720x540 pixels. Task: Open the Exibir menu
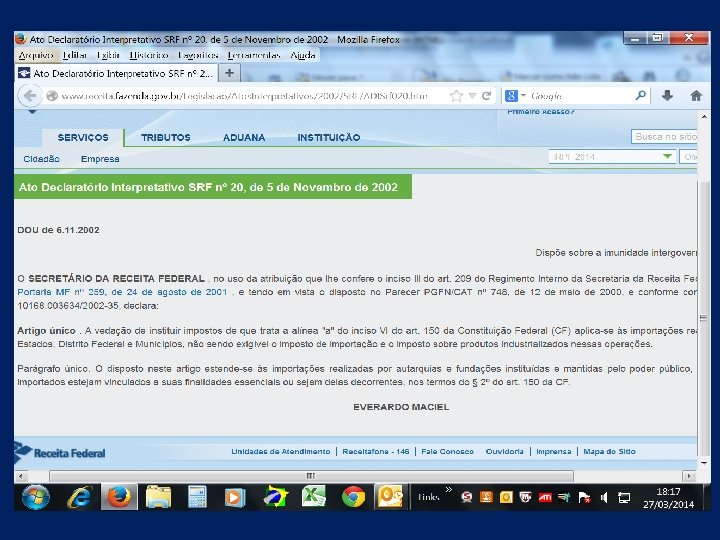(108, 56)
